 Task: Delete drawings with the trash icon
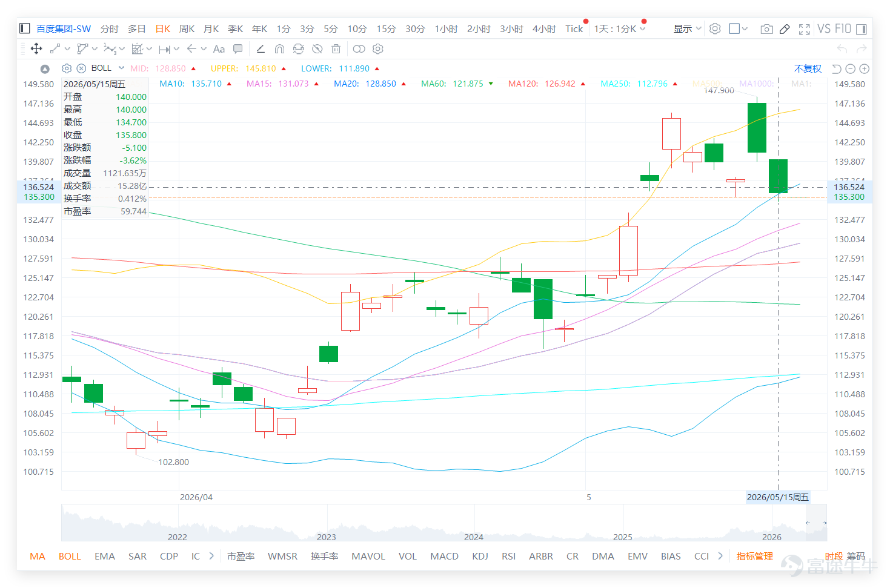point(336,49)
